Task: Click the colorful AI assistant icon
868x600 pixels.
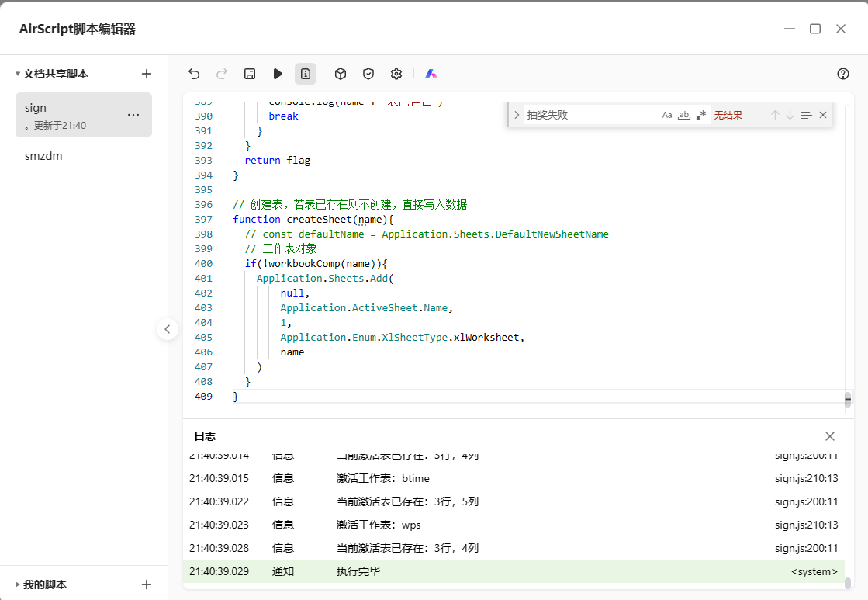Action: 431,74
